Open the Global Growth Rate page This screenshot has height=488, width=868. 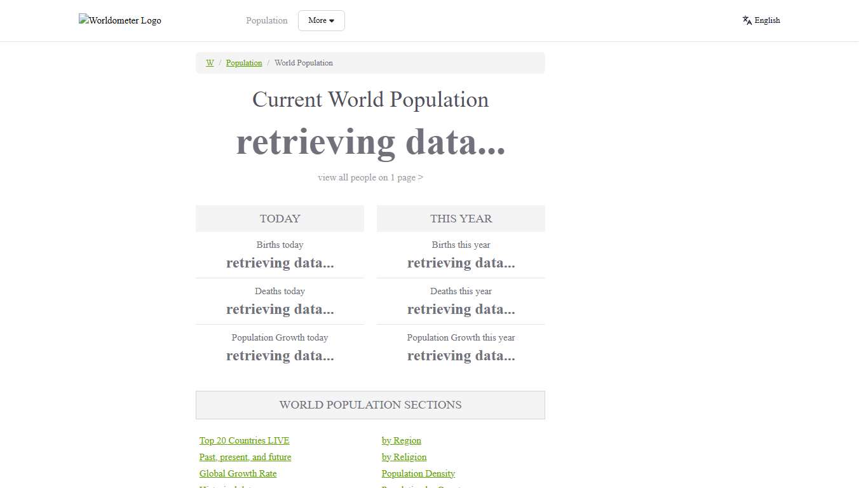pos(238,473)
